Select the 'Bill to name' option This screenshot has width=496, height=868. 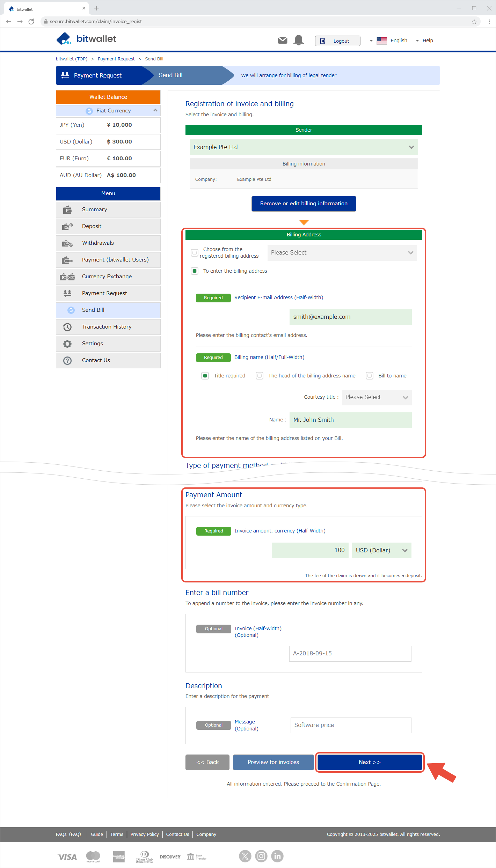pyautogui.click(x=370, y=376)
